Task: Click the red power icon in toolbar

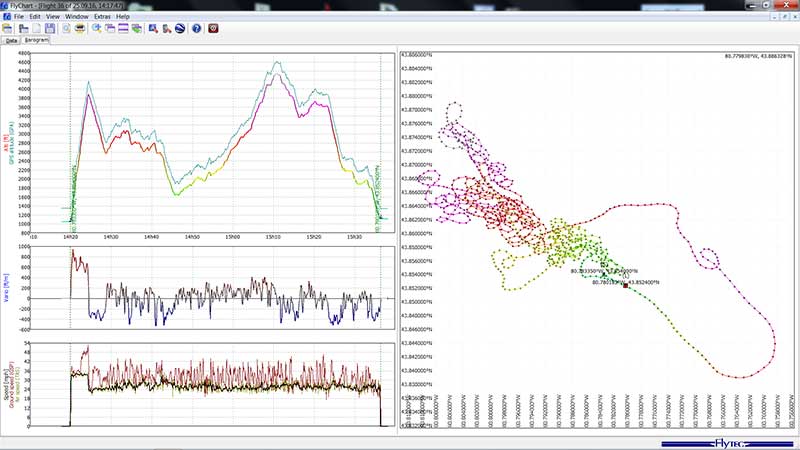Action: pyautogui.click(x=213, y=28)
